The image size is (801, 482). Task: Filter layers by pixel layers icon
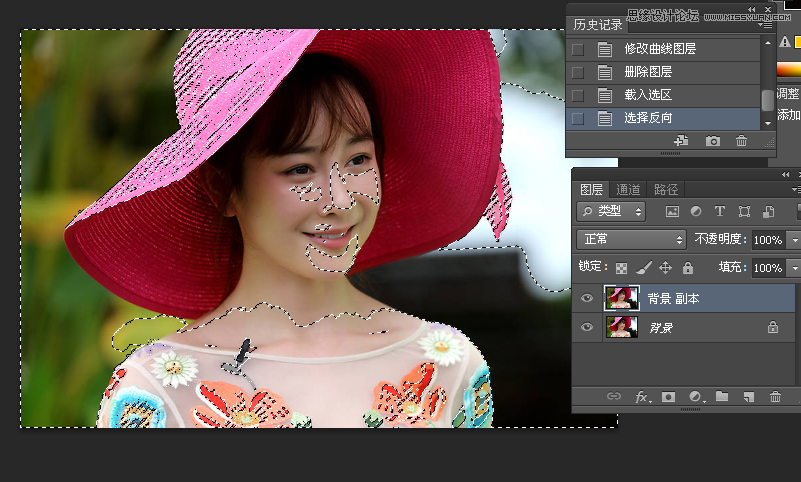(672, 211)
